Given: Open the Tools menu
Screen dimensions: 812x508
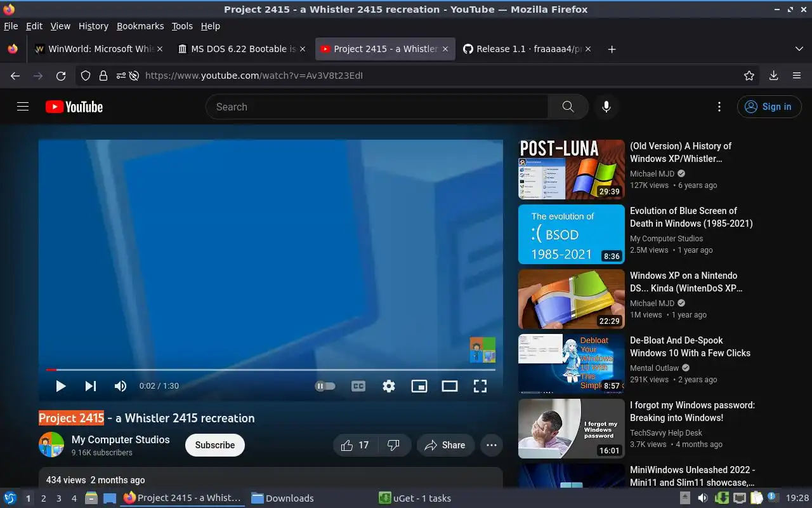Looking at the screenshot, I should [x=182, y=26].
